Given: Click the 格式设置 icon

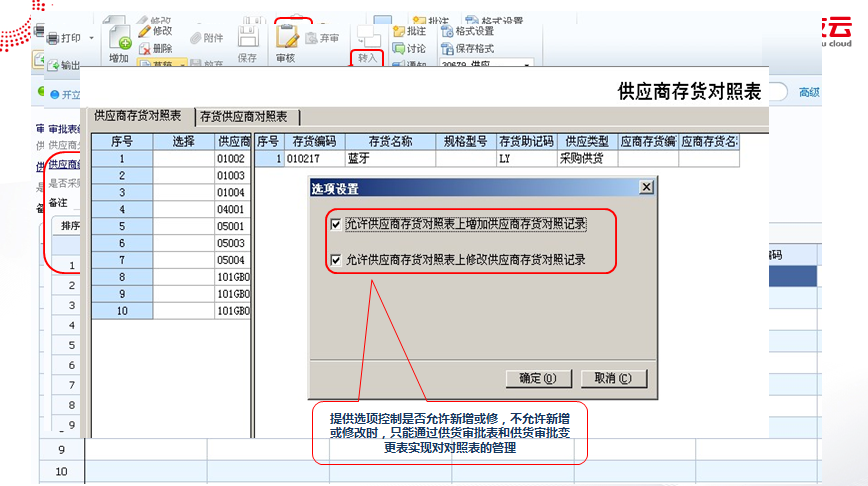Looking at the screenshot, I should pos(447,31).
